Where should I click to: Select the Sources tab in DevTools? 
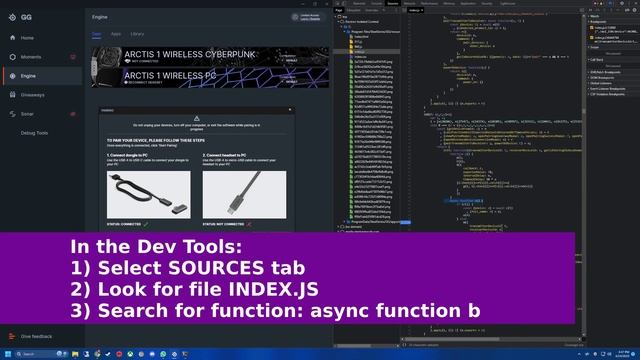tap(393, 4)
